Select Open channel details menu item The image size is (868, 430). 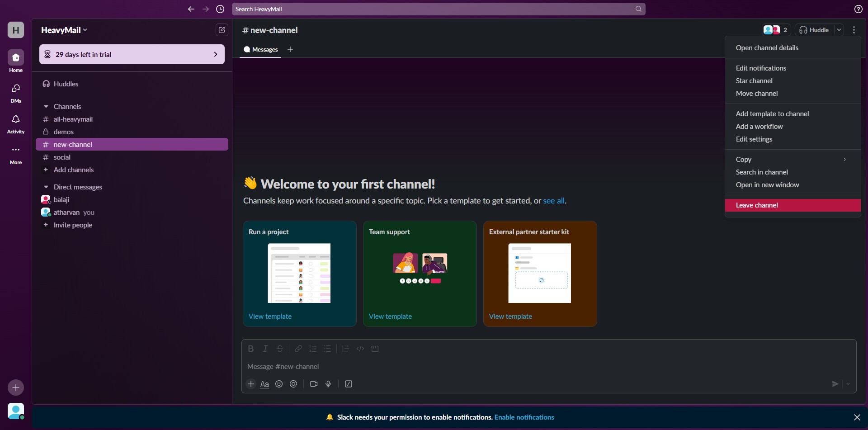pyautogui.click(x=793, y=48)
